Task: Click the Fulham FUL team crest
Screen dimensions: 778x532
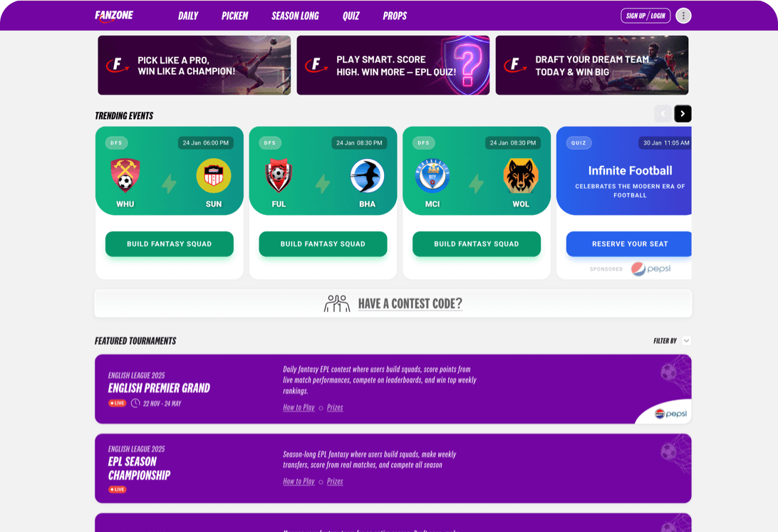Action: [279, 175]
